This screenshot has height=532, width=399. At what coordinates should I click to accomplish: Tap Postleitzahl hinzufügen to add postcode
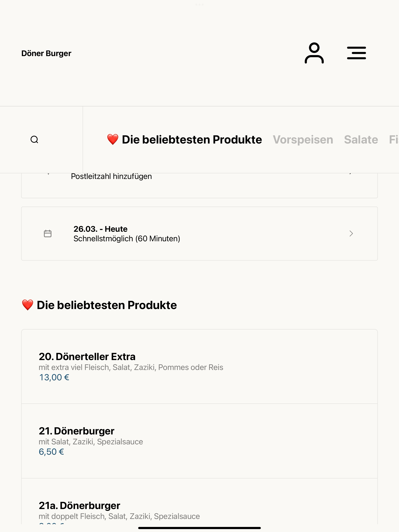pyautogui.click(x=111, y=176)
